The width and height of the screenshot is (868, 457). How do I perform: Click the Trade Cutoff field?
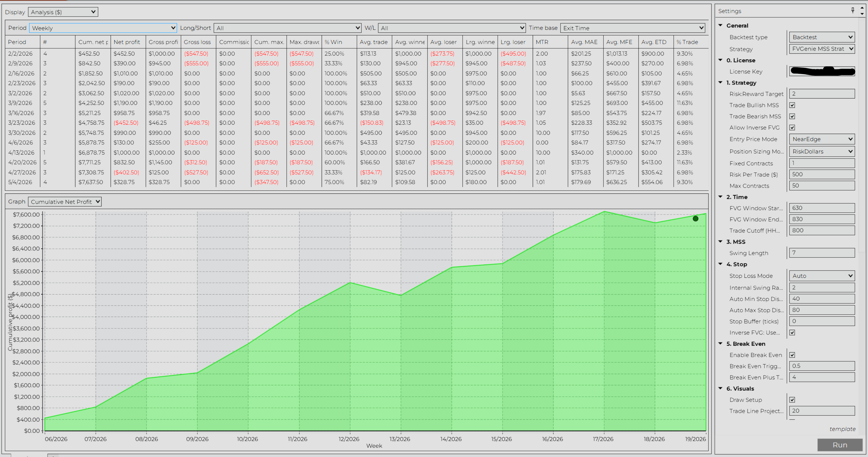822,230
